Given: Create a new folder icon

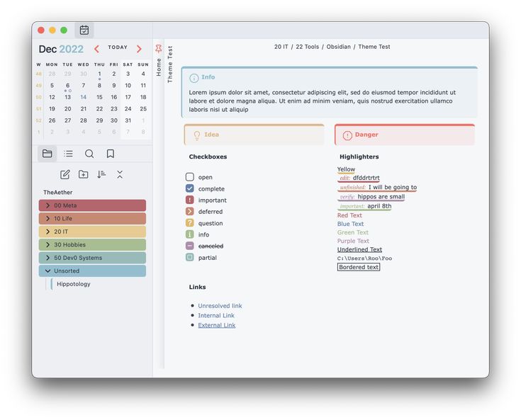Looking at the screenshot, I should [84, 174].
